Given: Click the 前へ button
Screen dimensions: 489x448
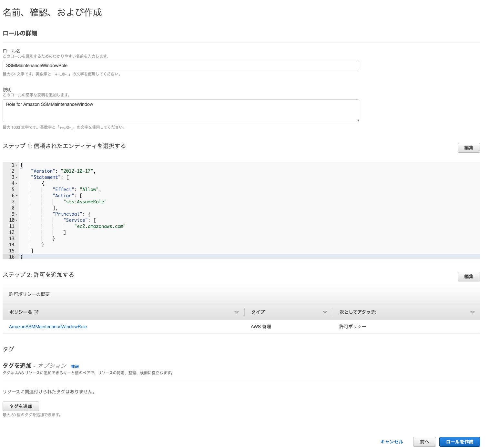Looking at the screenshot, I should coord(424,442).
